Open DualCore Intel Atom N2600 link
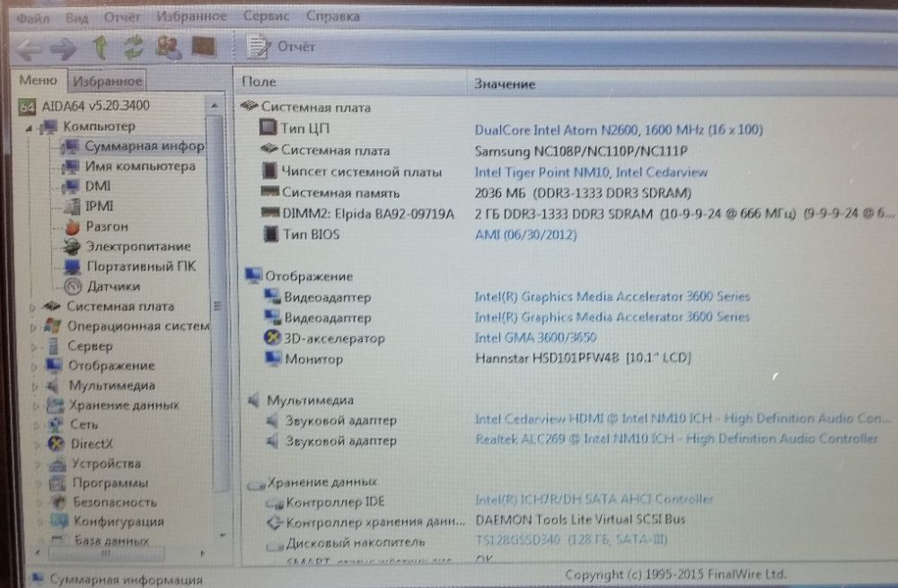Viewport: 898px width, 588px height. coord(619,130)
